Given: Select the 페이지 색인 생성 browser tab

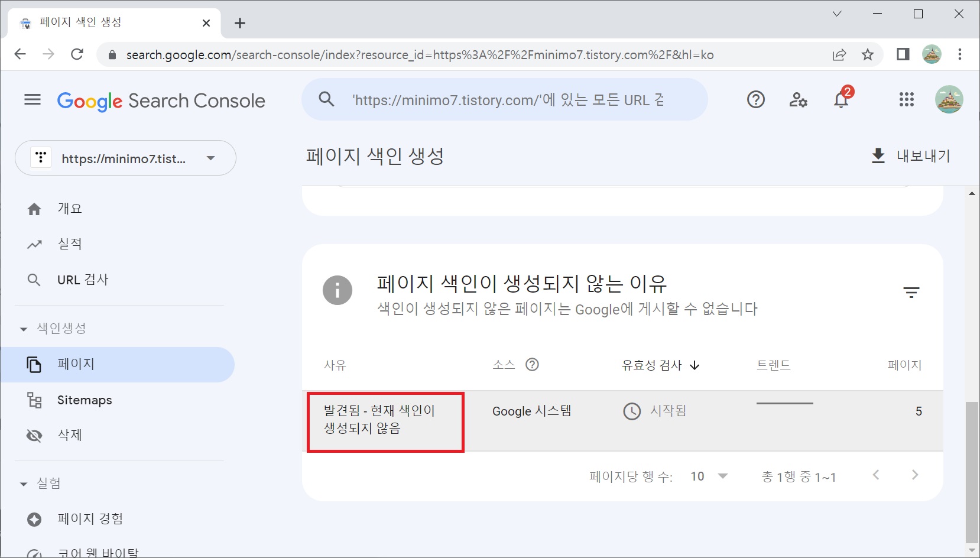Looking at the screenshot, I should 113,23.
